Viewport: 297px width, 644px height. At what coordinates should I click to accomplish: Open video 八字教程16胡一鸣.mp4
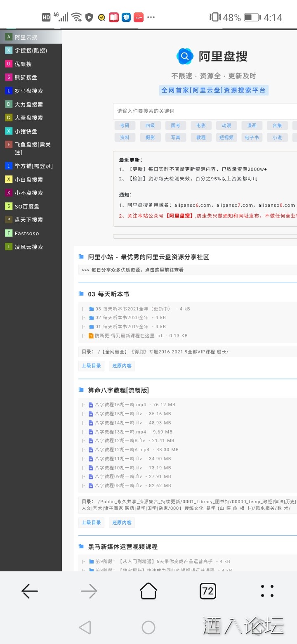120,405
